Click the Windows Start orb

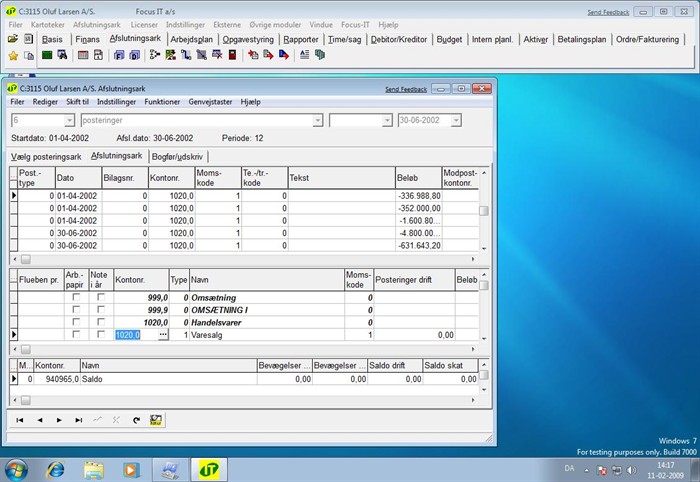click(17, 470)
